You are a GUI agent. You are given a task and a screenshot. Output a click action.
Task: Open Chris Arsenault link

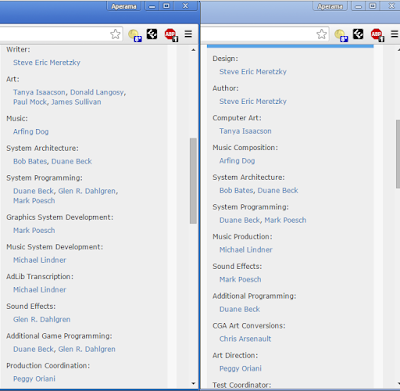tap(245, 339)
